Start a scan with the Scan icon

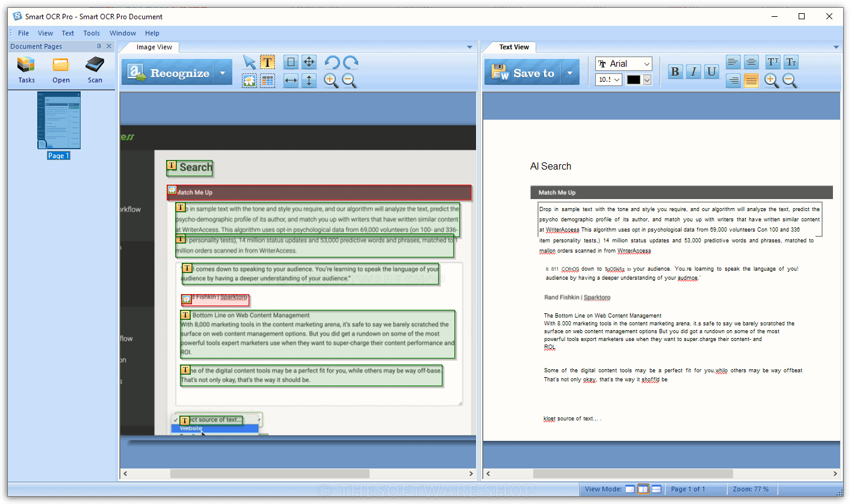click(95, 69)
